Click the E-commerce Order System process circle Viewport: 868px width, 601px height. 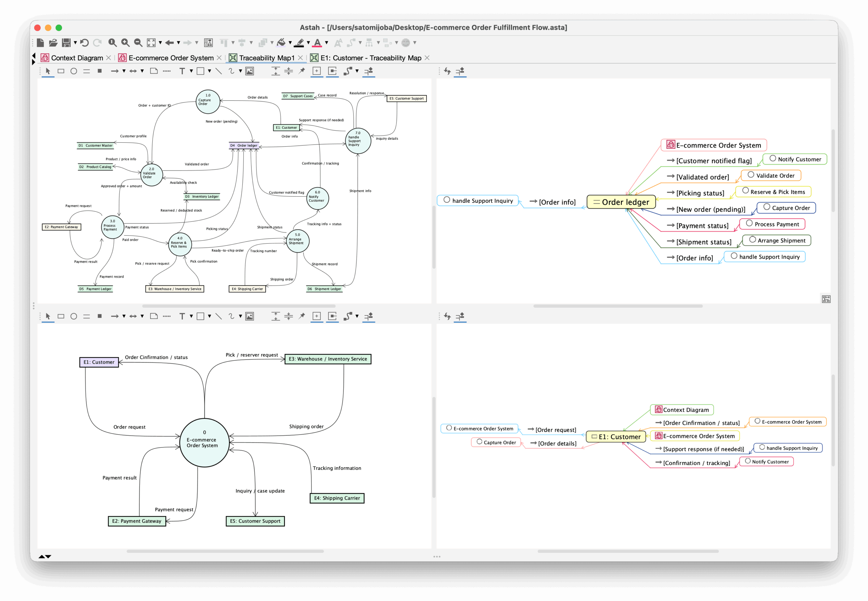tap(204, 442)
